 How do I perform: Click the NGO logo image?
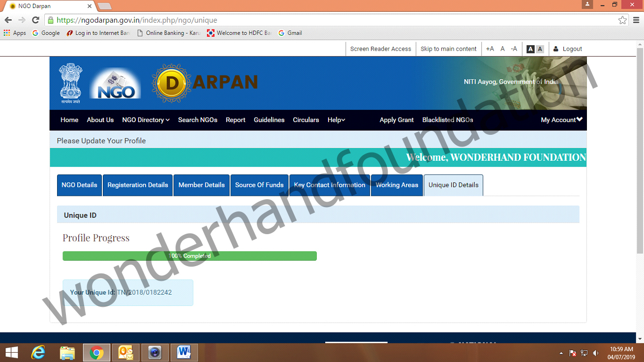(115, 84)
